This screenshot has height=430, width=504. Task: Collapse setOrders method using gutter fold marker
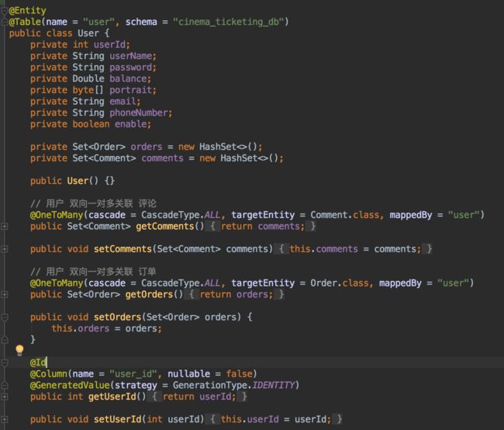(x=5, y=317)
